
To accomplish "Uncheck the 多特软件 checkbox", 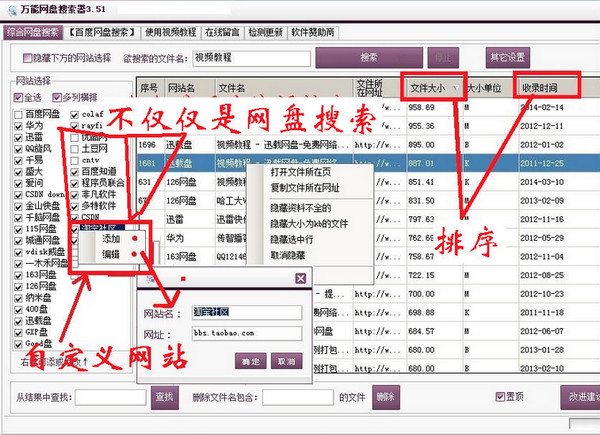I will coord(75,207).
